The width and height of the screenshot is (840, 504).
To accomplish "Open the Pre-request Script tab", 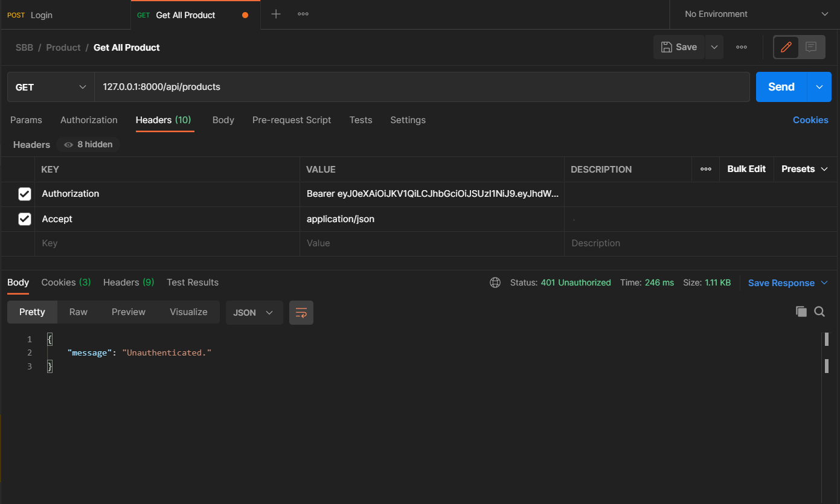I will point(292,120).
